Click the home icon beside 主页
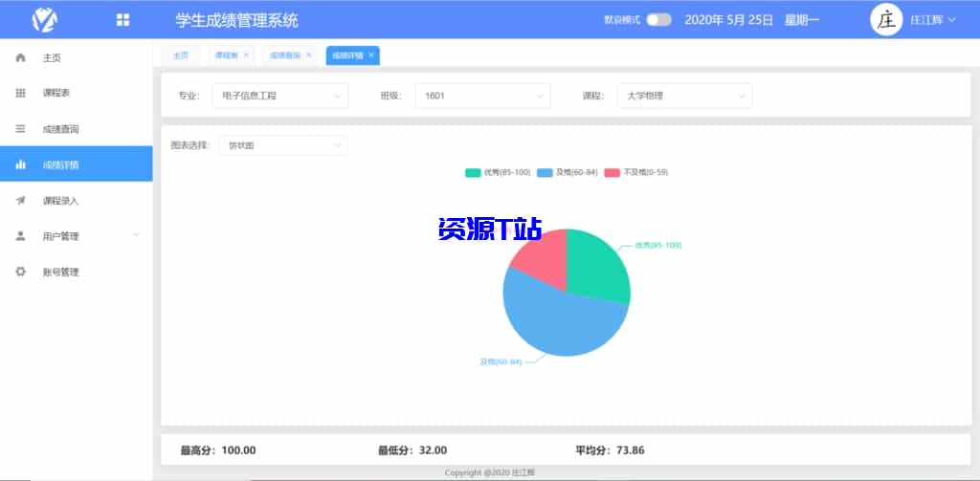Viewport: 980px width, 481px height. (21, 57)
